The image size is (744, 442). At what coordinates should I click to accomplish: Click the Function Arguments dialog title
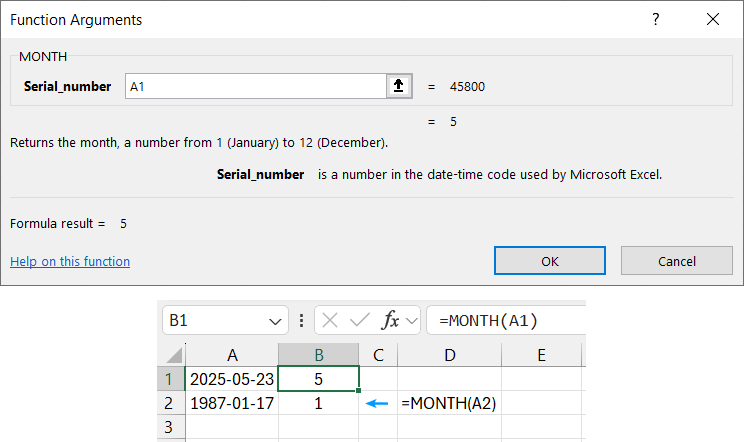pyautogui.click(x=76, y=20)
